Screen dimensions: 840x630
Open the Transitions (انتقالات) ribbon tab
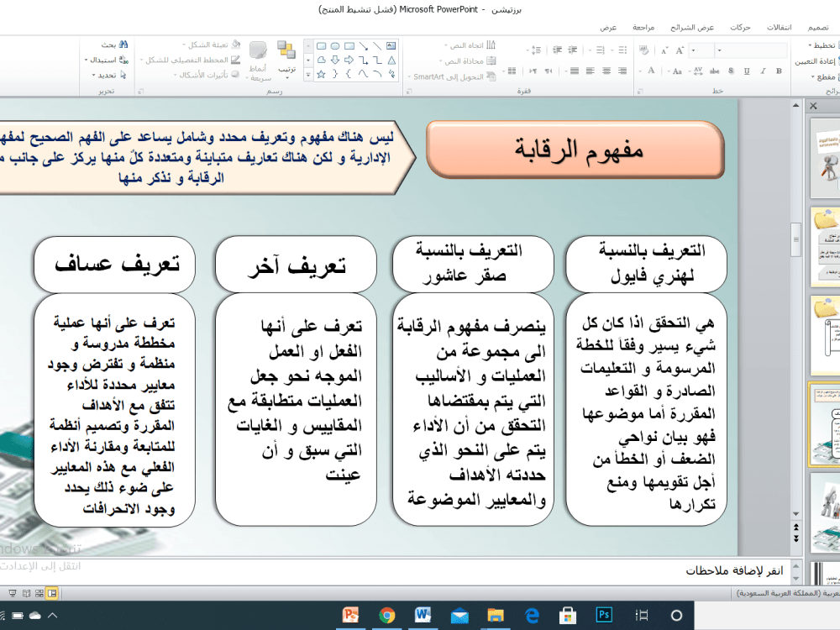pyautogui.click(x=779, y=27)
